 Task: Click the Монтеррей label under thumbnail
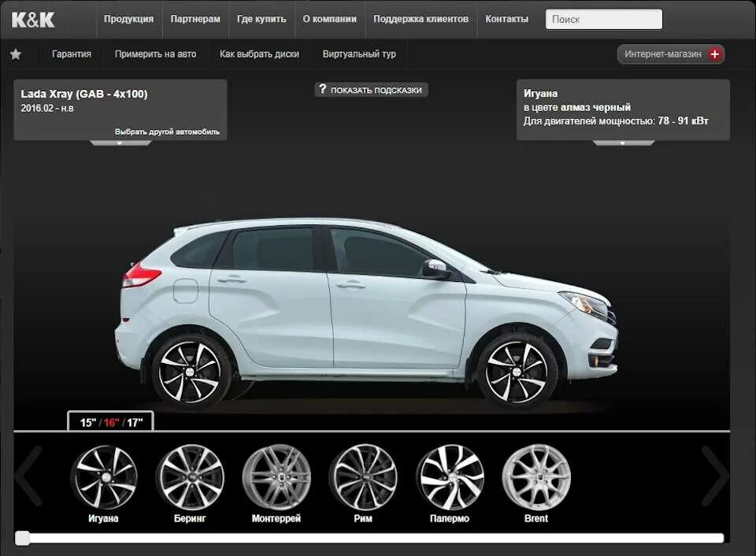(276, 518)
